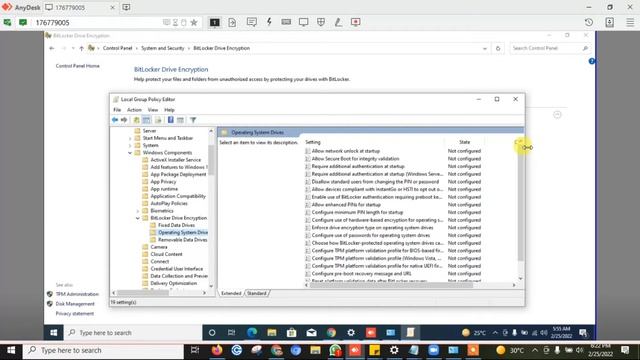
Task: Open AnyDesk session history clock icon
Action: tap(589, 22)
